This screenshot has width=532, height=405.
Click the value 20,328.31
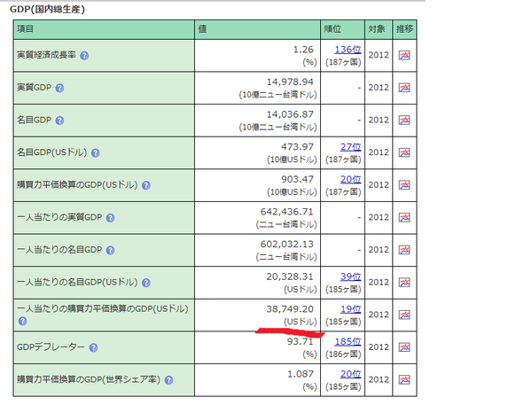coord(290,276)
